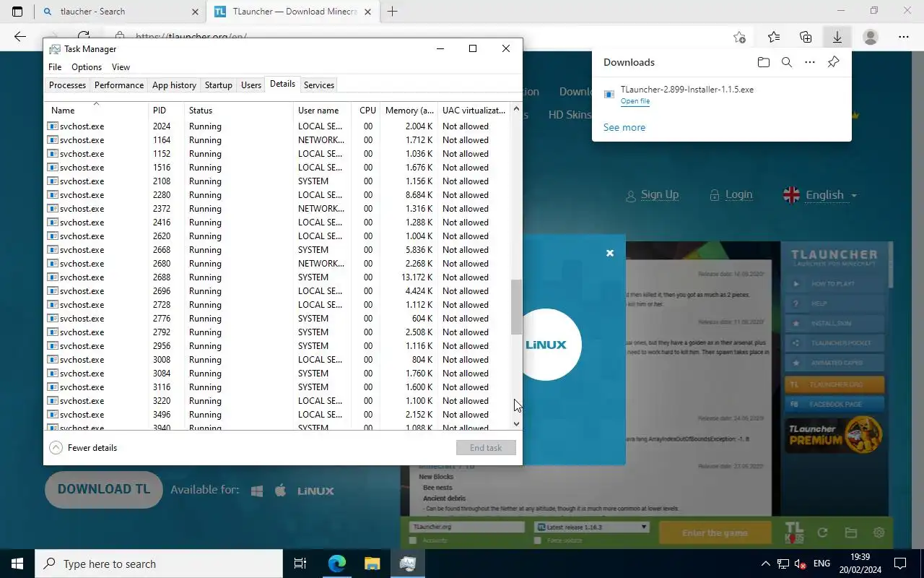Click the End task button

point(486,448)
